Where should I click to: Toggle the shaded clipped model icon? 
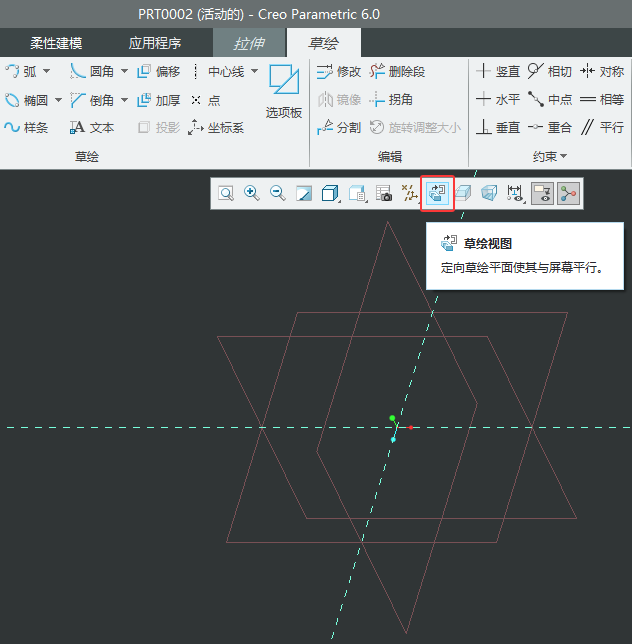[x=463, y=193]
